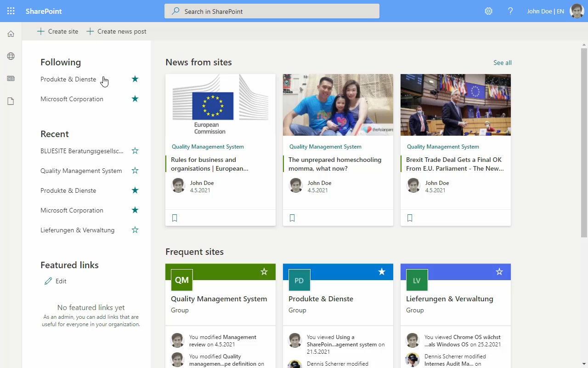
Task: Toggle Microsoft Corporation star in Recent list
Action: click(135, 210)
